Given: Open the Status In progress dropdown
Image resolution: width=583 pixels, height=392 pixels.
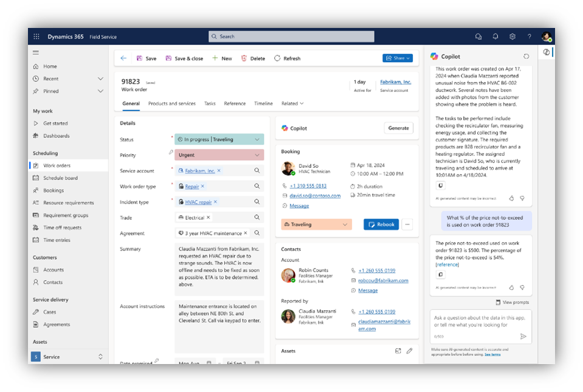Looking at the screenshot, I should tap(257, 139).
